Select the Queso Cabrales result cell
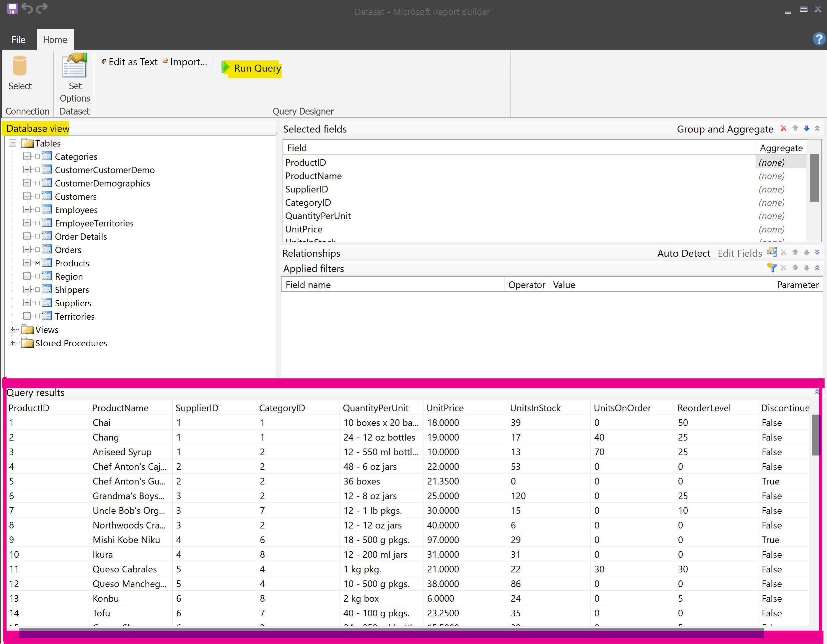Viewport: 827px width, 644px height. [130, 569]
